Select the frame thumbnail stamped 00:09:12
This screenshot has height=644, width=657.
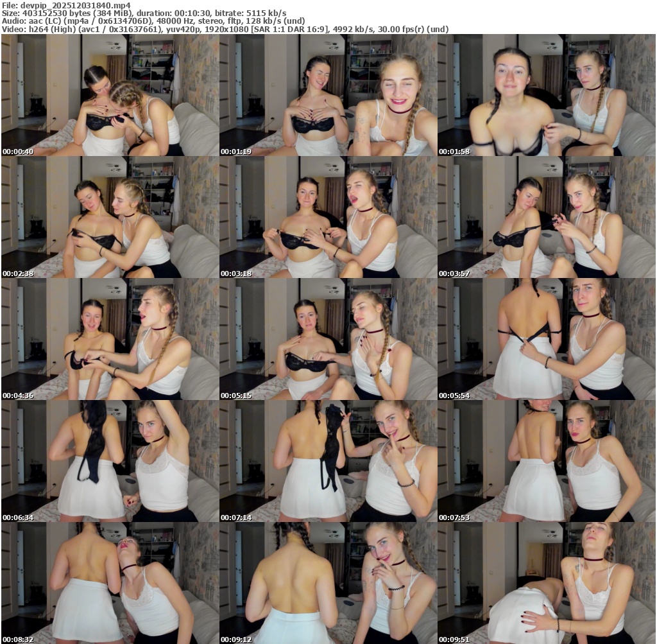[328, 583]
